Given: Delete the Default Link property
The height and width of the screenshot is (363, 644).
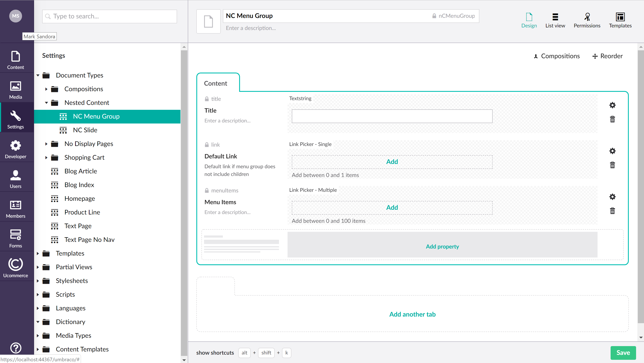Looking at the screenshot, I should coord(612,165).
